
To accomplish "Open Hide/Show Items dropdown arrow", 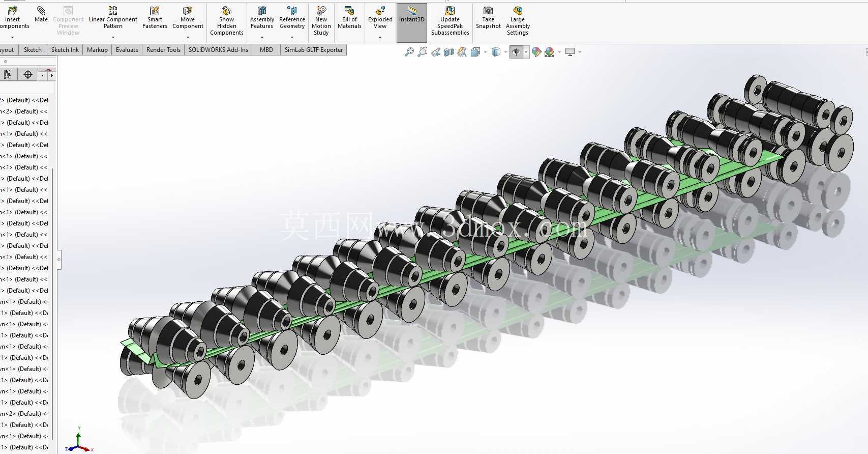I will coord(526,52).
